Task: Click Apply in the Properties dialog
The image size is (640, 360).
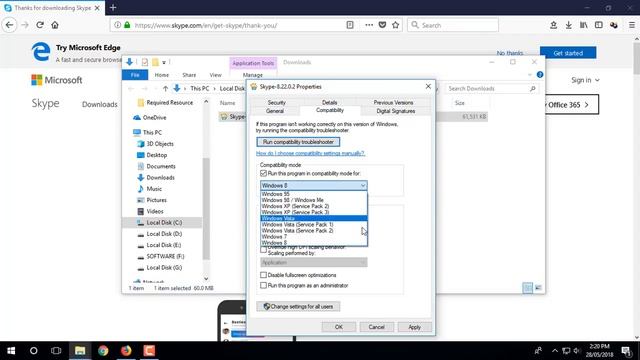Action: point(414,327)
